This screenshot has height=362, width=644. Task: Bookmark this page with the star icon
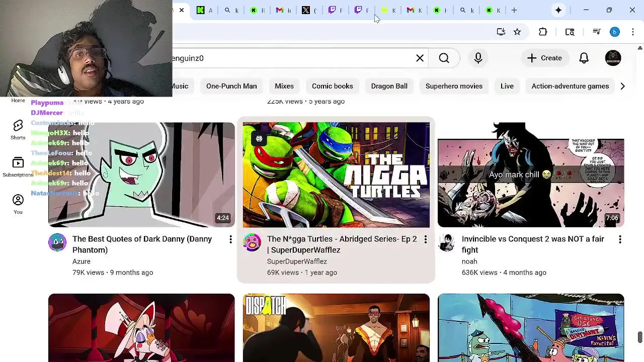[517, 32]
